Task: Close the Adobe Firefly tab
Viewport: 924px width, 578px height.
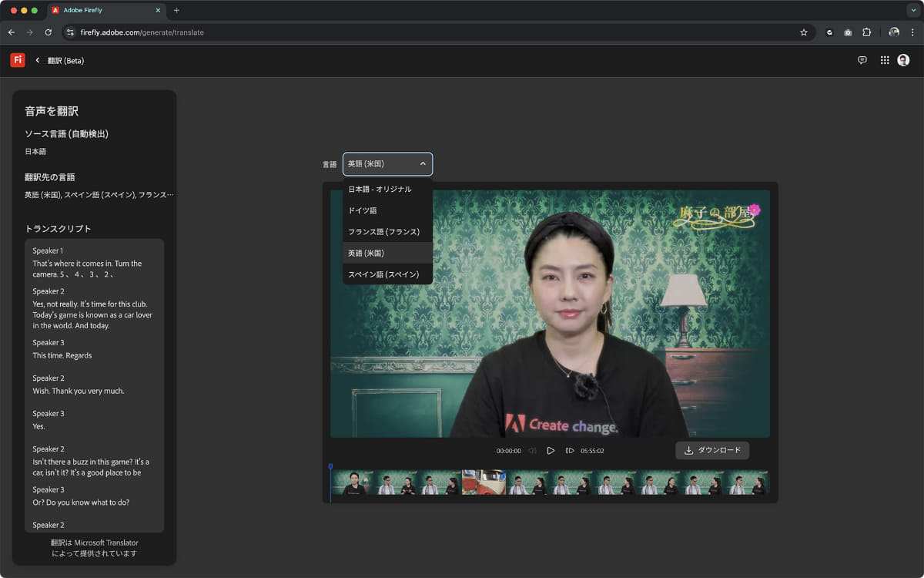Action: pyautogui.click(x=159, y=11)
